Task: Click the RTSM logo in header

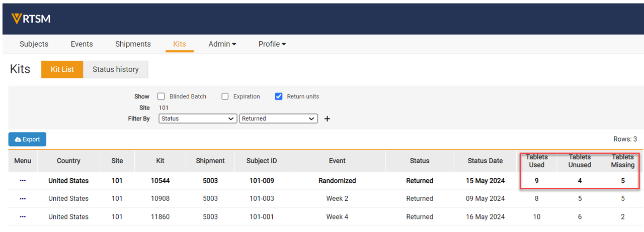Action: 31,19
